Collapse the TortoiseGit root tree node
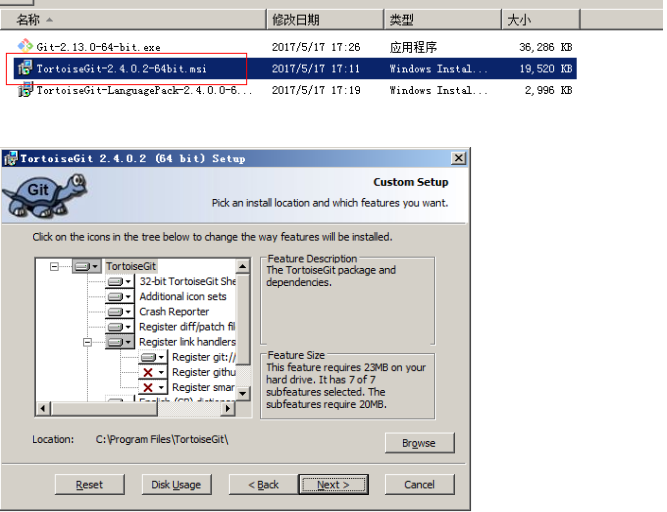The width and height of the screenshot is (667, 512). coord(54,267)
